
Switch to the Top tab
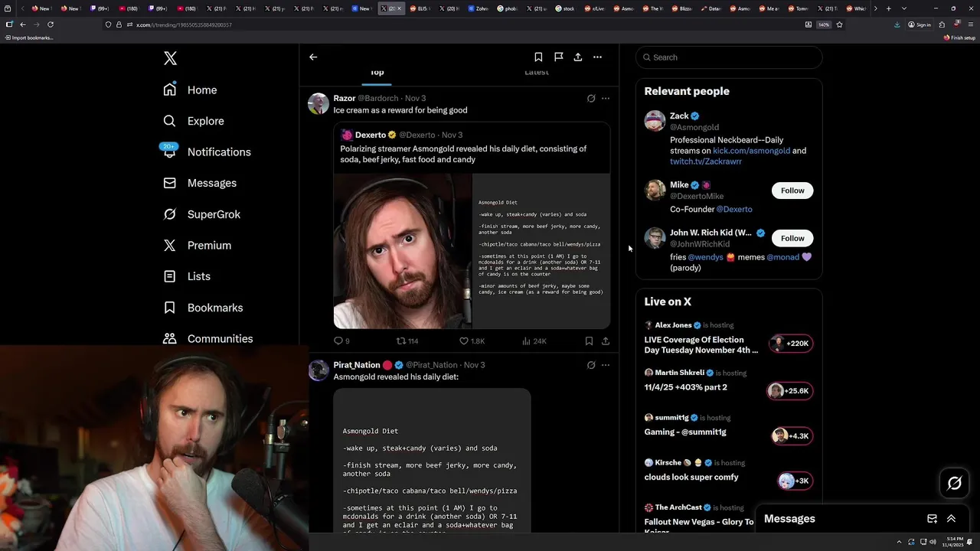pyautogui.click(x=377, y=73)
